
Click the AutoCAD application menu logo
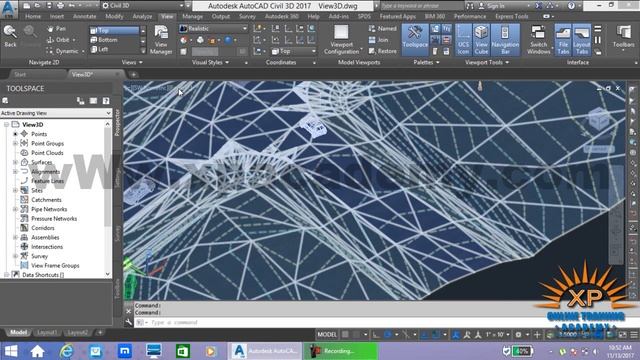tap(9, 9)
